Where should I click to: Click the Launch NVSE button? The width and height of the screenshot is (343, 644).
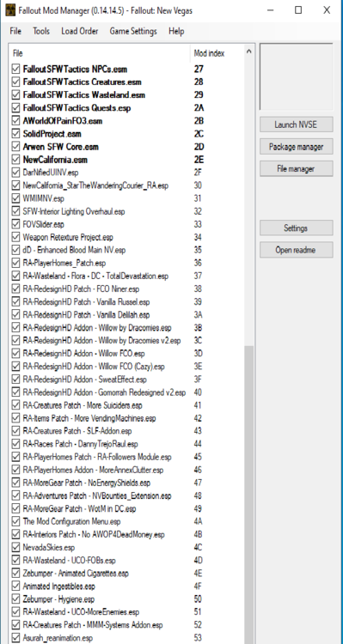click(x=296, y=125)
